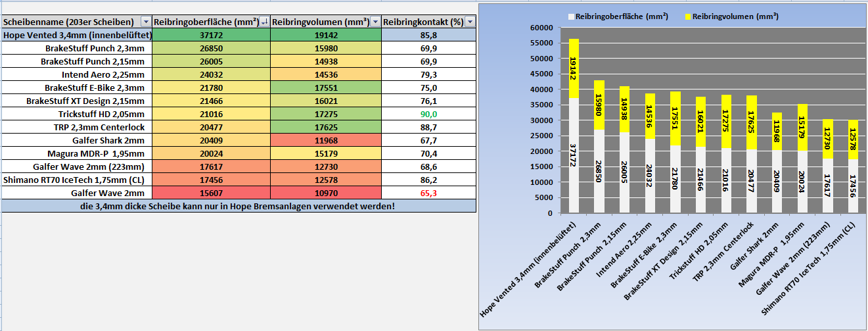868x331 pixels.
Task: Select Galfer Wave 2mm (223mm) cell
Action: point(77,166)
